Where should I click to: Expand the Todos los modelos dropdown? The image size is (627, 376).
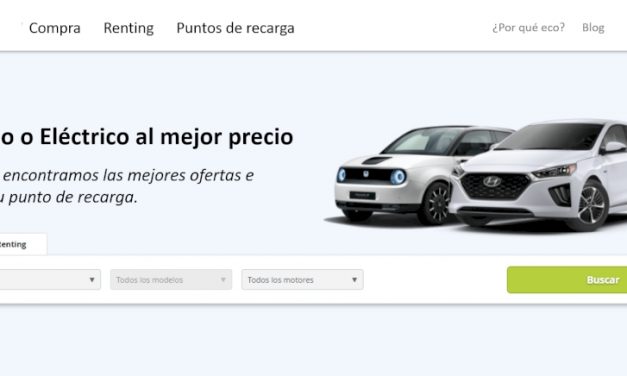click(x=171, y=280)
